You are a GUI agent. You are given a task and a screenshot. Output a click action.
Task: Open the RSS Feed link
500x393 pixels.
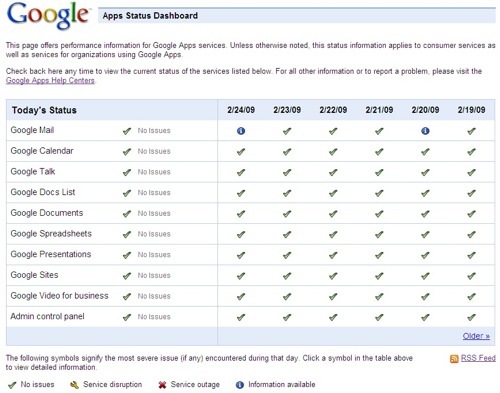click(x=478, y=358)
